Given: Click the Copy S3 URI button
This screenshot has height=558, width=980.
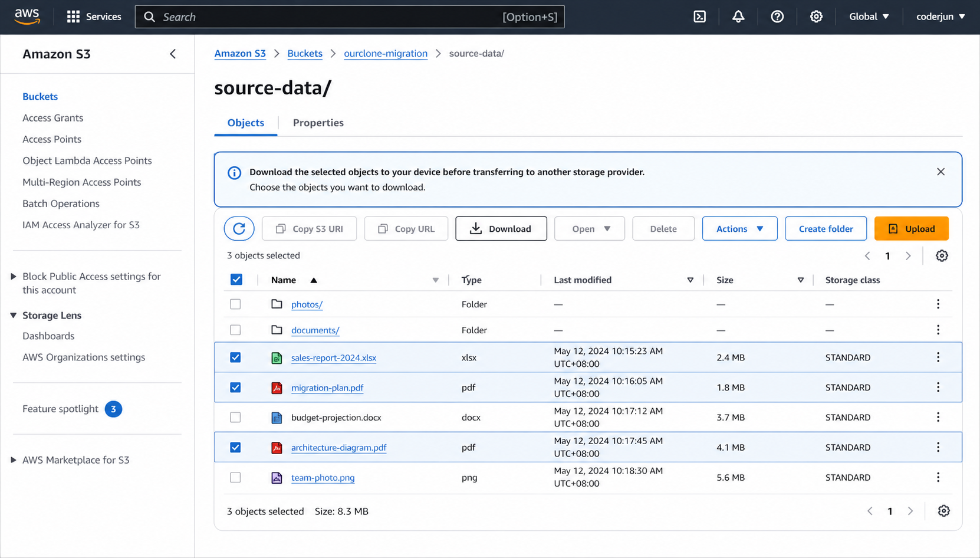Looking at the screenshot, I should [309, 228].
